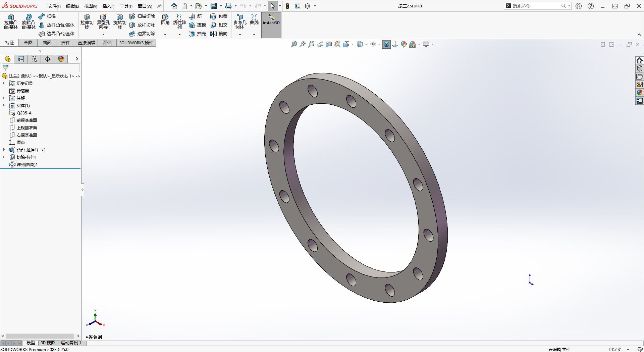Click the feature tree filter field
This screenshot has width=644, height=352.
41,68
